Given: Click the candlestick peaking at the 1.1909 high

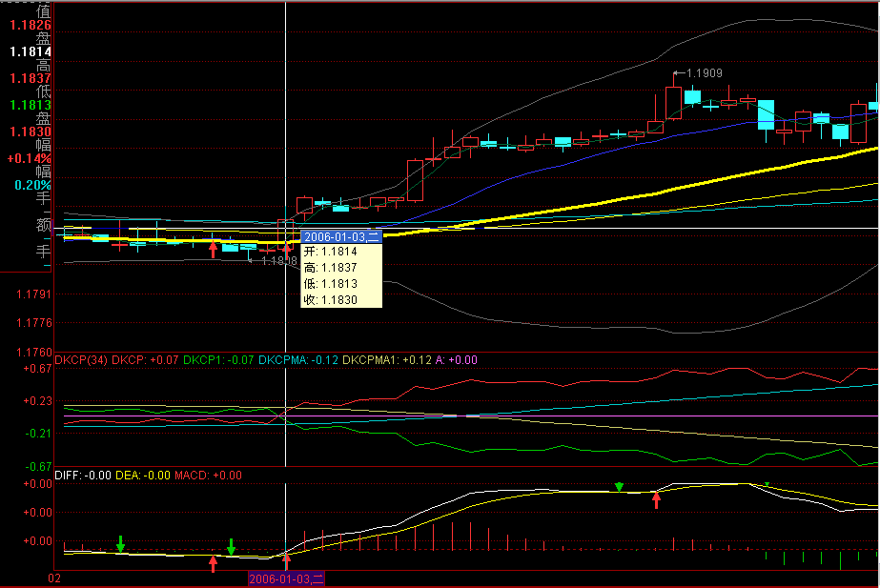Looking at the screenshot, I should pos(673,102).
